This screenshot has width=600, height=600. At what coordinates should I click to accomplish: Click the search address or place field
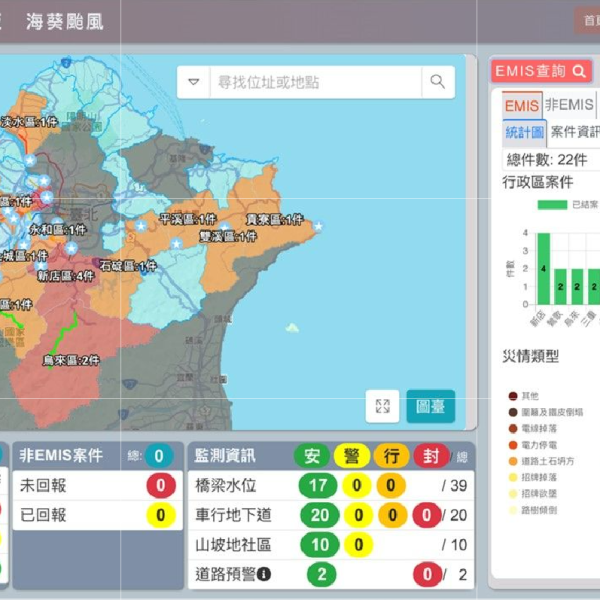(316, 82)
